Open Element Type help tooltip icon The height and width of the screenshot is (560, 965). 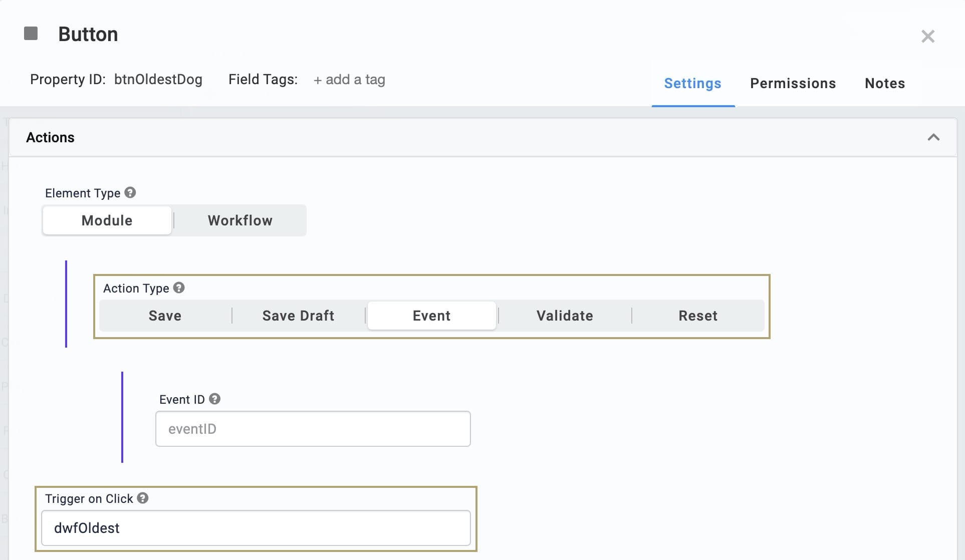pos(130,193)
